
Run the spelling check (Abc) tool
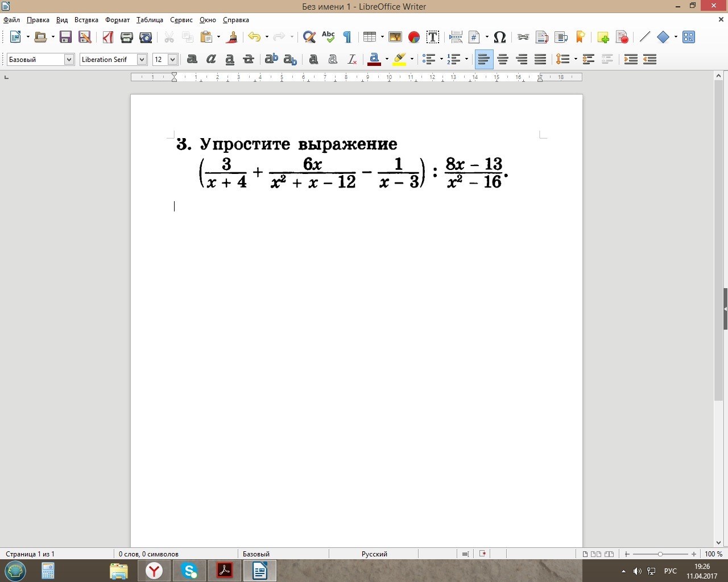point(328,38)
